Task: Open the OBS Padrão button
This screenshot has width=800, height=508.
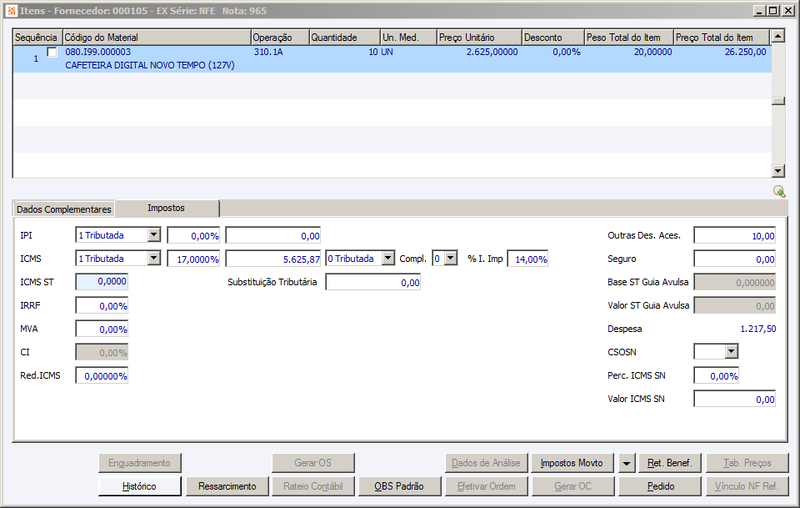Action: pos(399,486)
